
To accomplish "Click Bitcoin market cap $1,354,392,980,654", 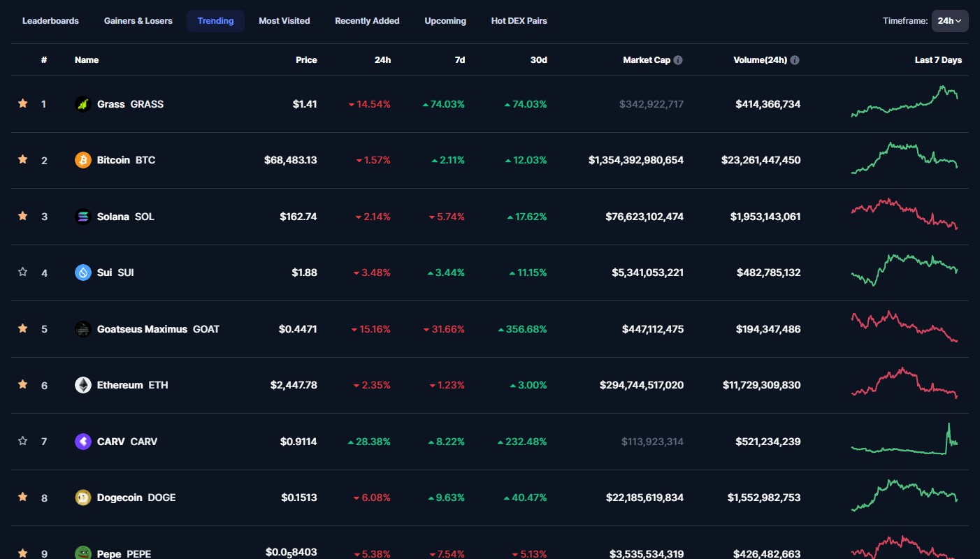I will click(636, 160).
